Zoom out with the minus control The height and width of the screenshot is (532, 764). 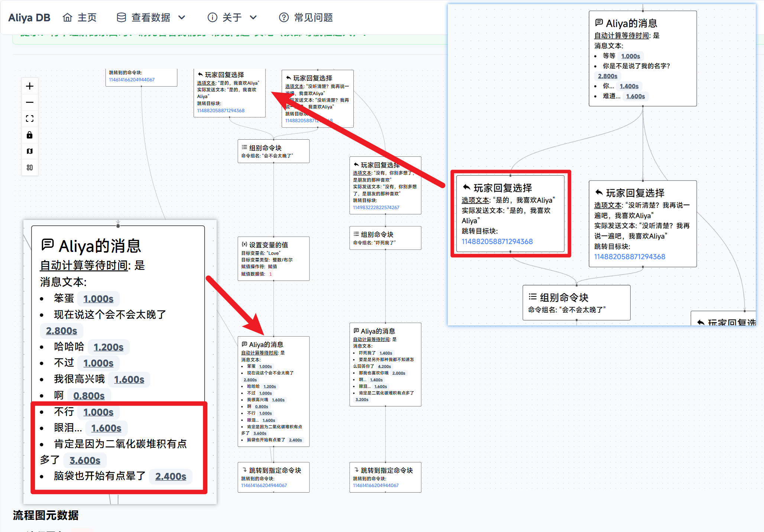(x=30, y=102)
